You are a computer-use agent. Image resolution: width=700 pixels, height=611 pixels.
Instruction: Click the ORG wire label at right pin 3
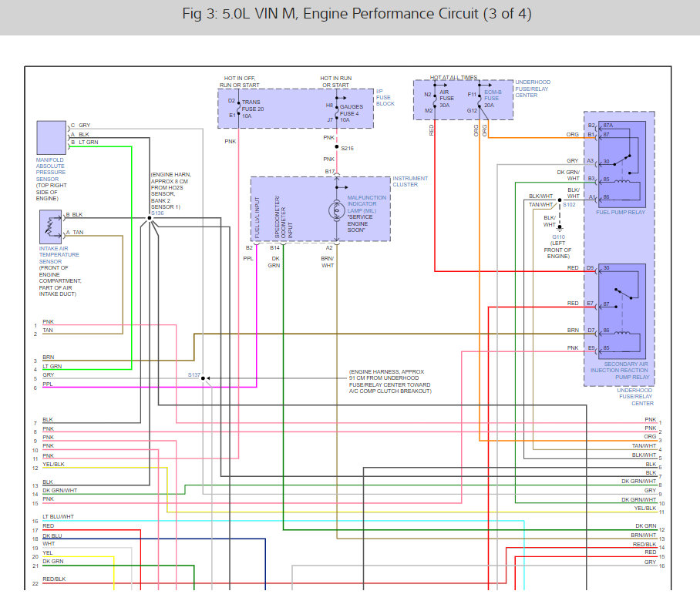tap(650, 437)
